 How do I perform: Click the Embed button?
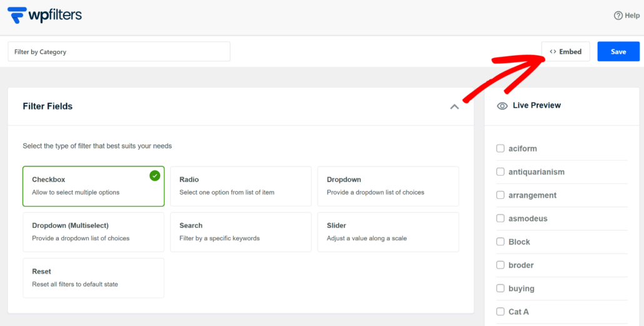point(566,51)
